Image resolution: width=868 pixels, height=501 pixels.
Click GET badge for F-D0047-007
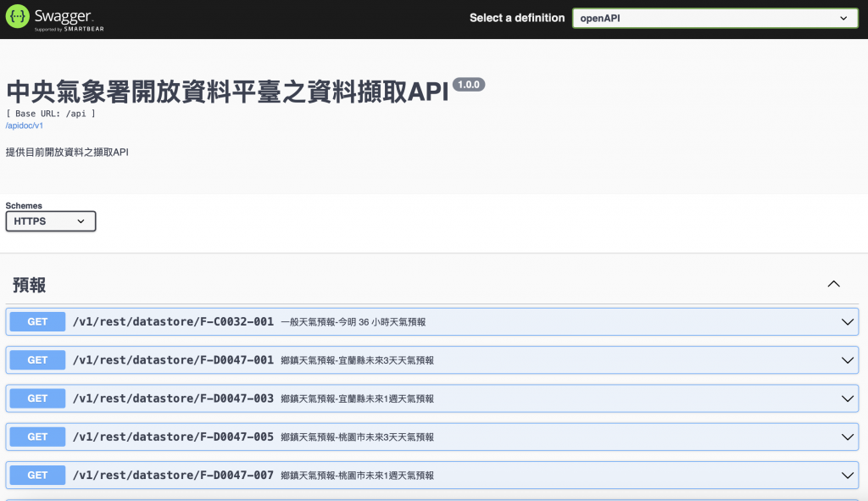[37, 475]
